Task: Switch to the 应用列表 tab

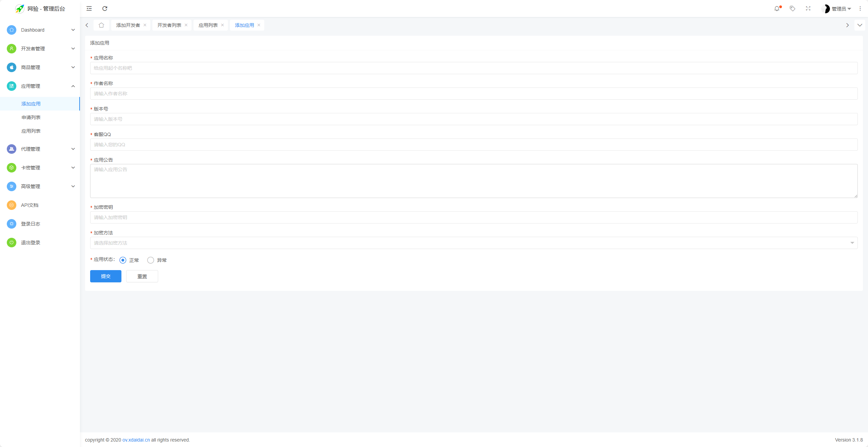Action: coord(208,25)
